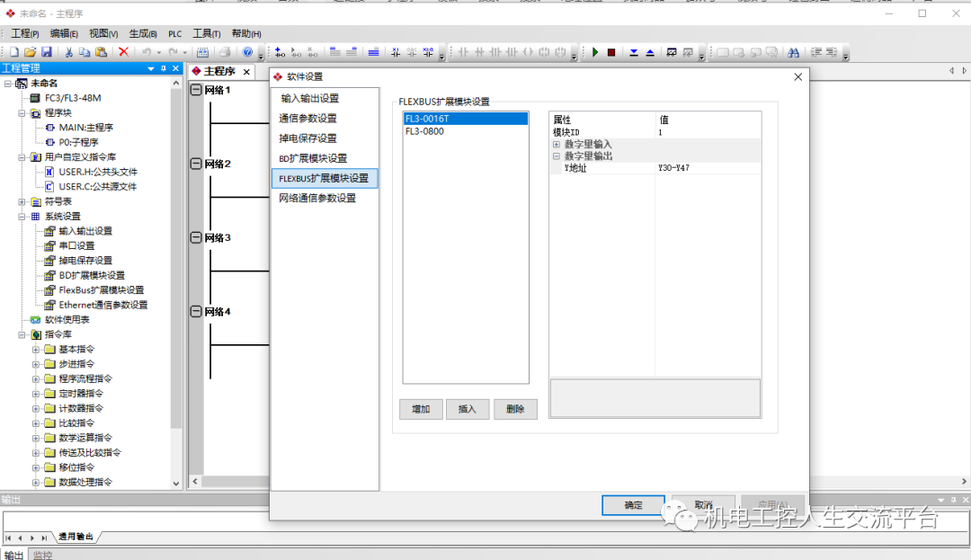The width and height of the screenshot is (971, 560).
Task: Confirm settings with the 确定 button
Action: [633, 505]
